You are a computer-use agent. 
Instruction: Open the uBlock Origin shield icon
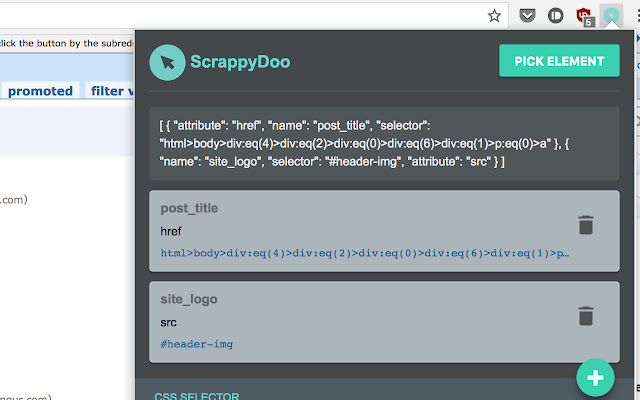584,17
